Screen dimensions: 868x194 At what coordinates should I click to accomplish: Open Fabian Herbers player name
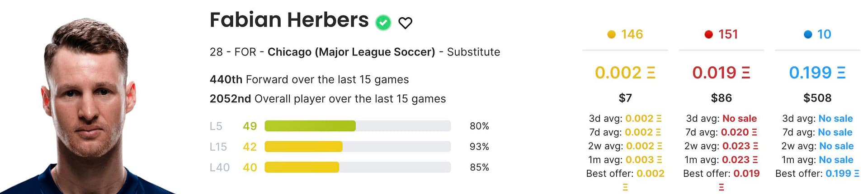pyautogui.click(x=289, y=20)
